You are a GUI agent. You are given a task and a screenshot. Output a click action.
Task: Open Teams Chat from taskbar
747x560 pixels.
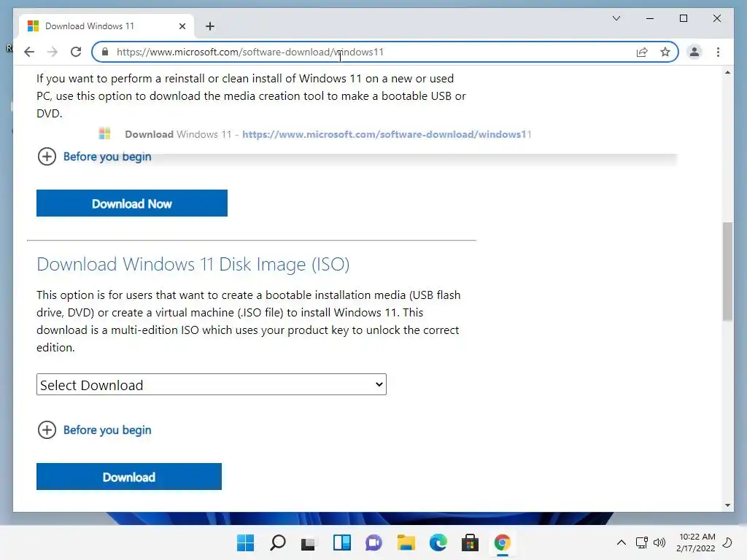(x=374, y=542)
